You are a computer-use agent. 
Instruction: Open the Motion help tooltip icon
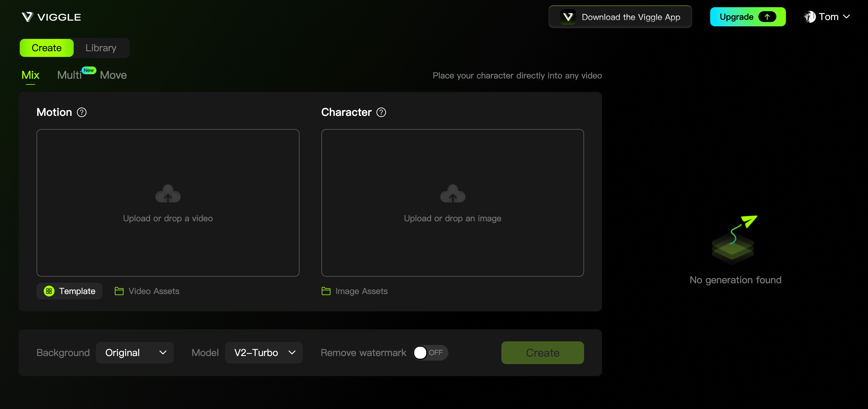point(81,112)
